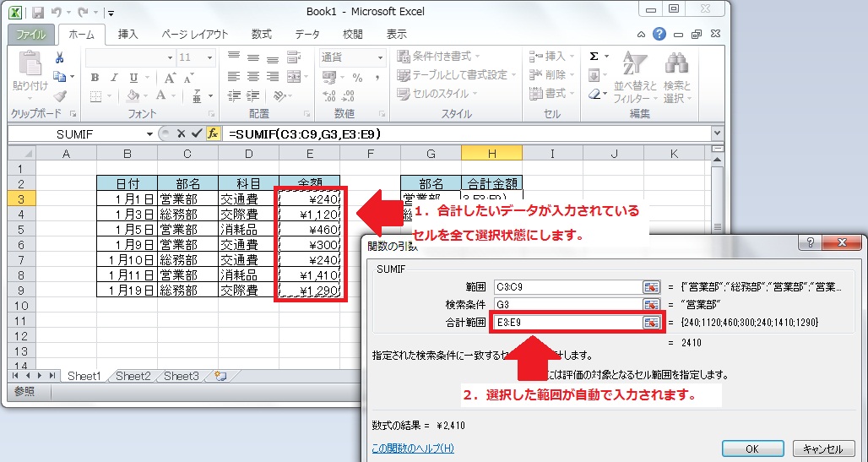868x462 pixels.
Task: Click the insert new worksheet tab icon
Action: tap(220, 376)
